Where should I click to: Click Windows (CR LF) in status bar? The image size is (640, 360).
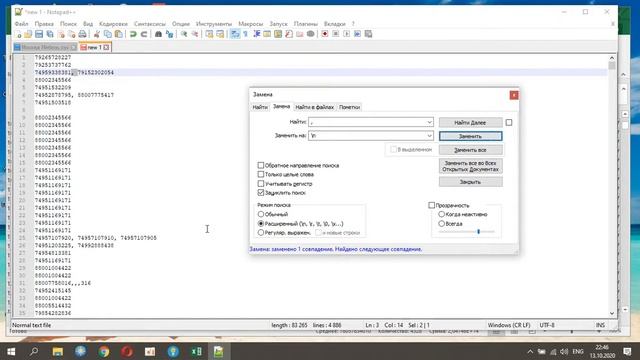click(509, 325)
